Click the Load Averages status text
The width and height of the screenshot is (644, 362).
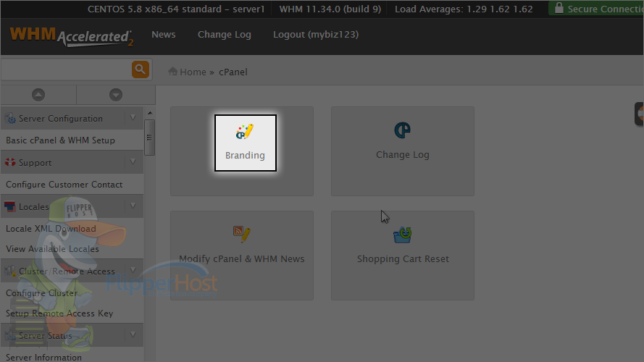tap(464, 9)
